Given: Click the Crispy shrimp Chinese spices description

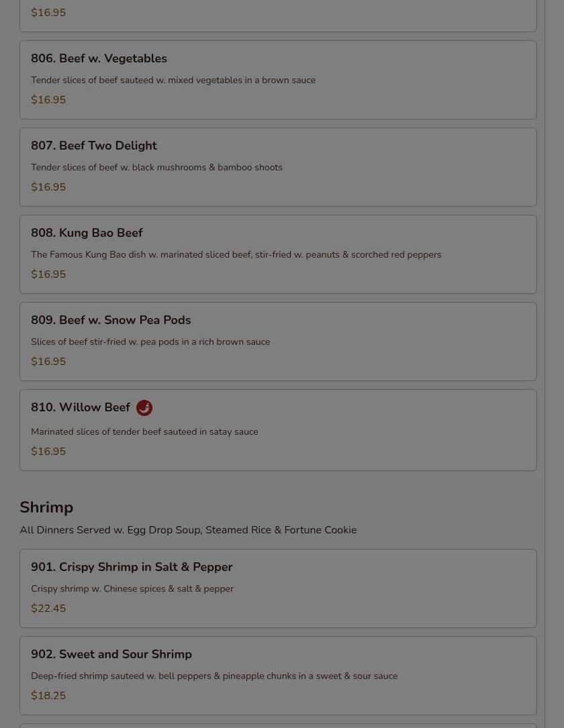Looking at the screenshot, I should pyautogui.click(x=132, y=589).
